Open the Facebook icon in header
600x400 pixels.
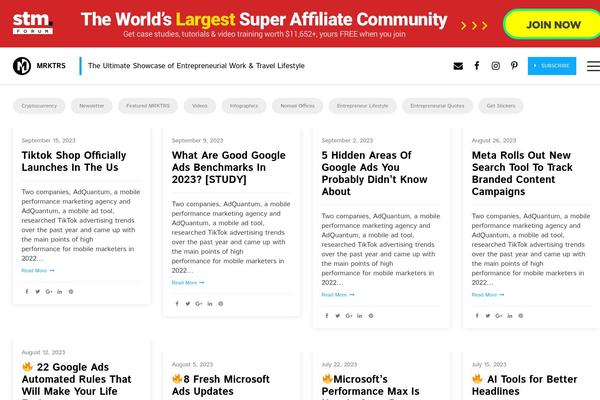click(x=477, y=65)
